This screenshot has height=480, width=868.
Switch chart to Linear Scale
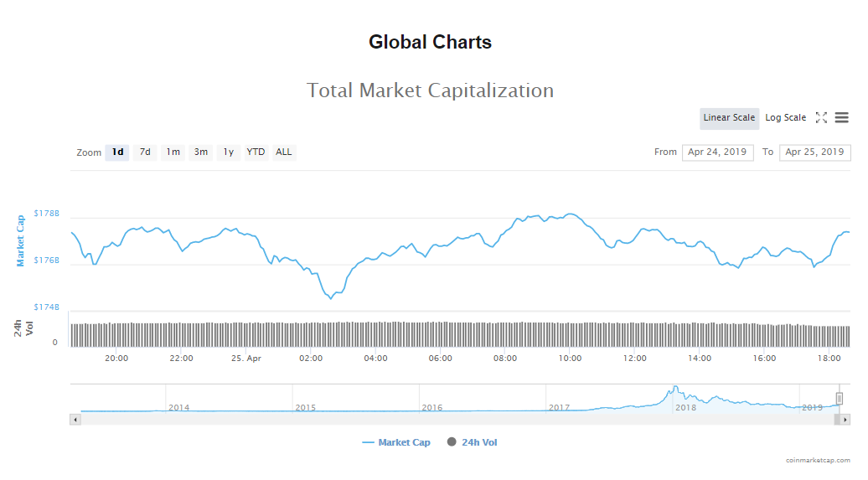[x=729, y=118]
